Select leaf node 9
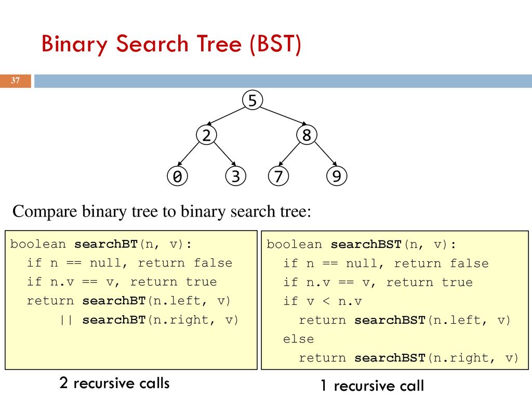Screen dimensions: 532x399 (337, 176)
